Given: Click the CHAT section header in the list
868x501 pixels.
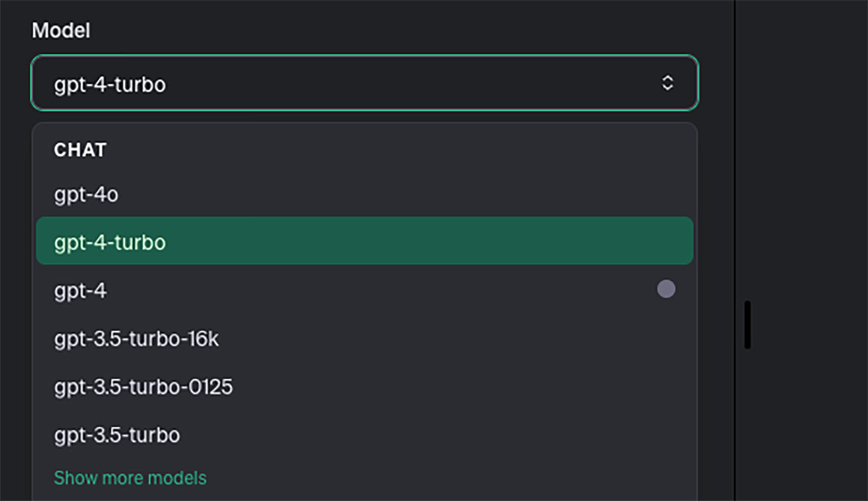Looking at the screenshot, I should tap(80, 150).
